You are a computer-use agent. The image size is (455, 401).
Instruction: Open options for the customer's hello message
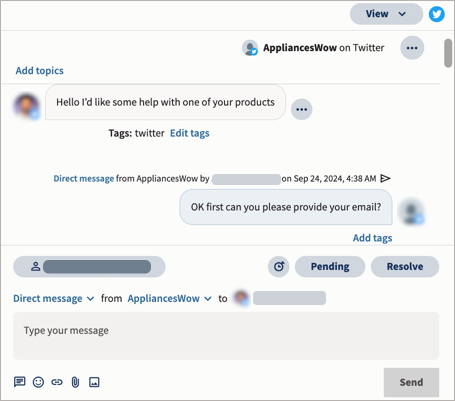click(301, 109)
